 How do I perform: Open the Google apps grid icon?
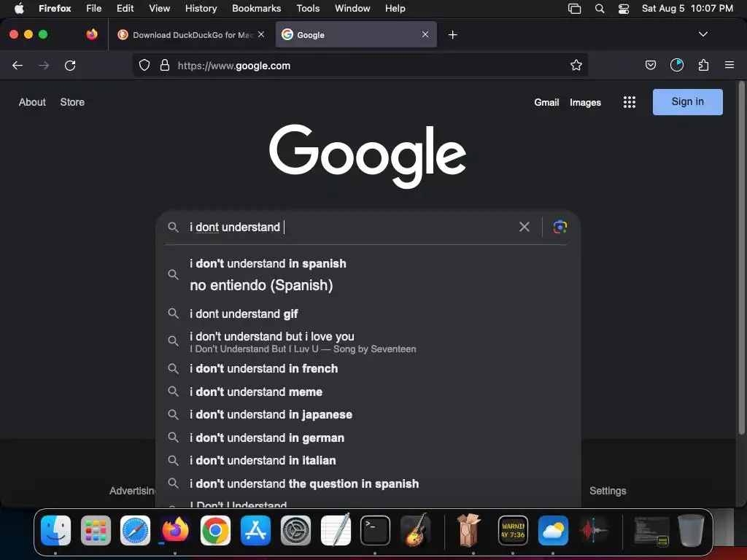630,102
